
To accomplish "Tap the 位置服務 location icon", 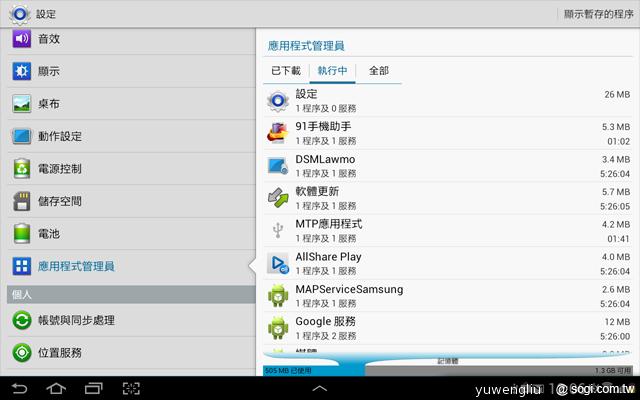I will (x=22, y=353).
